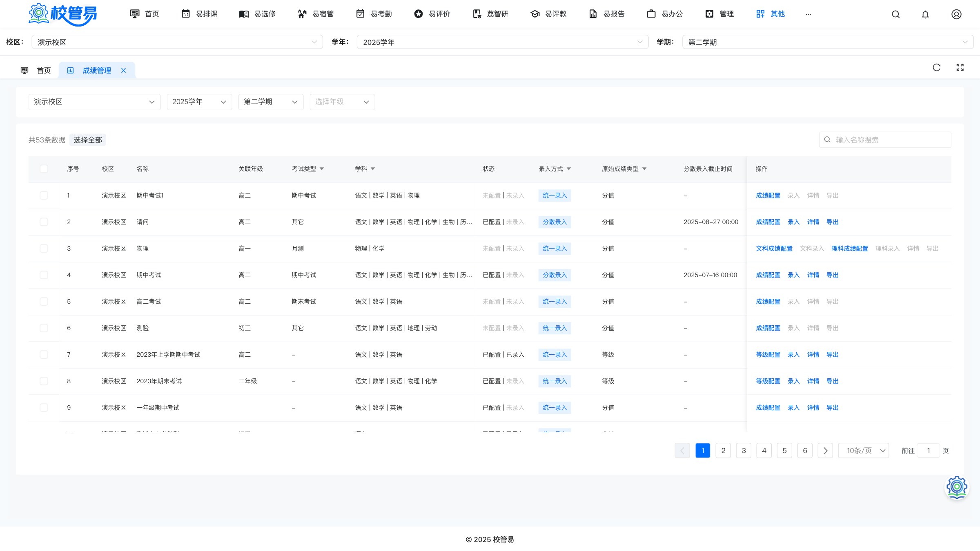Viewport: 980px width, 551px height.
Task: Open the search icon in the header
Action: point(895,14)
